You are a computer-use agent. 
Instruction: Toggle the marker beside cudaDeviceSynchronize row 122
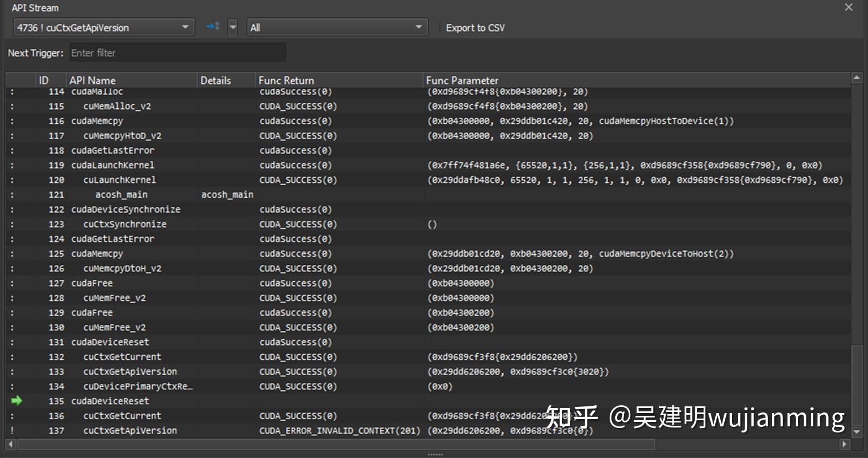pyautogui.click(x=13, y=209)
